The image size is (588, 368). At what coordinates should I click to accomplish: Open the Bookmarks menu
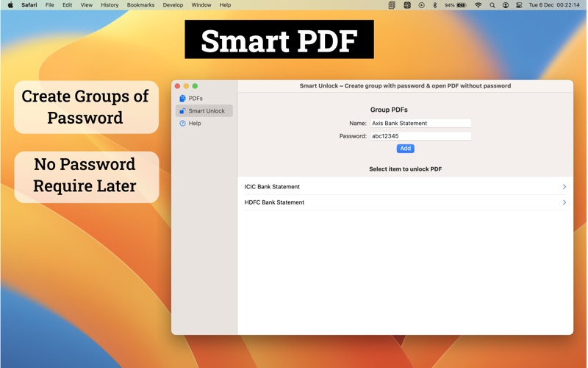click(140, 5)
